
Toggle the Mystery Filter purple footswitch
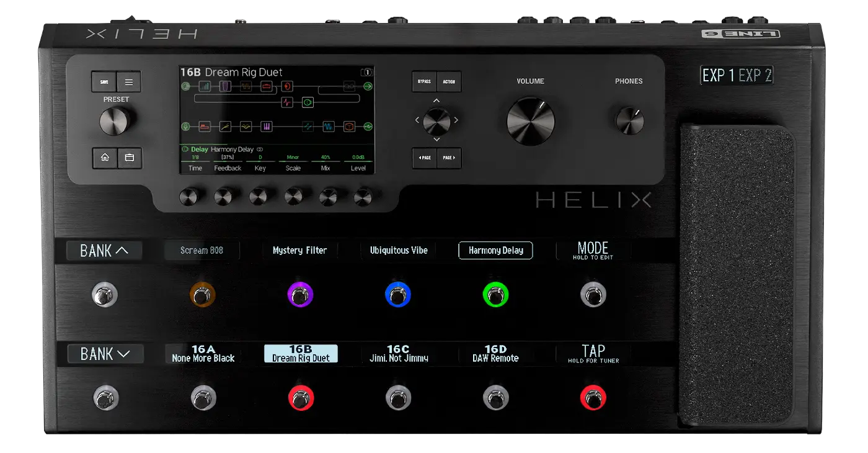click(x=300, y=295)
